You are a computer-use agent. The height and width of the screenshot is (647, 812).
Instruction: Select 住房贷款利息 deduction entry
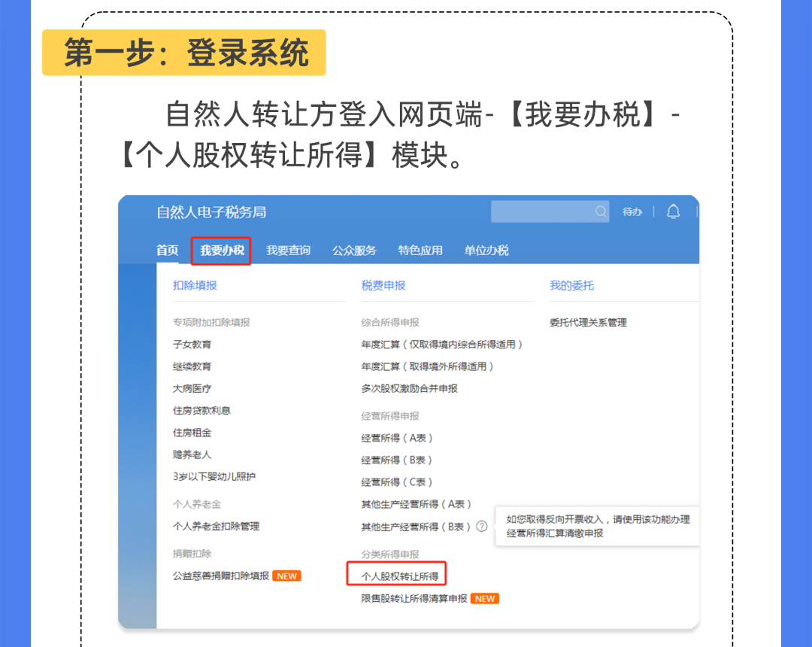pyautogui.click(x=201, y=411)
